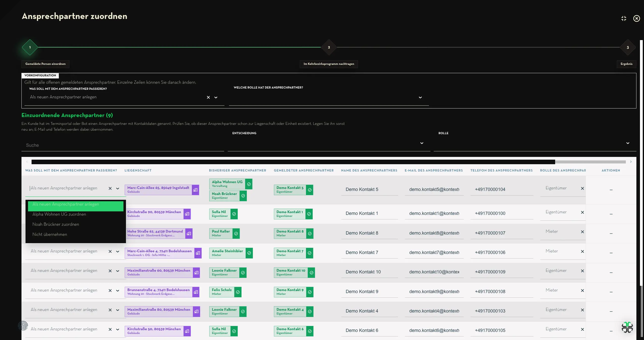The height and width of the screenshot is (340, 644).
Task: Click the fingerprint icon at bottom left
Action: coord(23,326)
